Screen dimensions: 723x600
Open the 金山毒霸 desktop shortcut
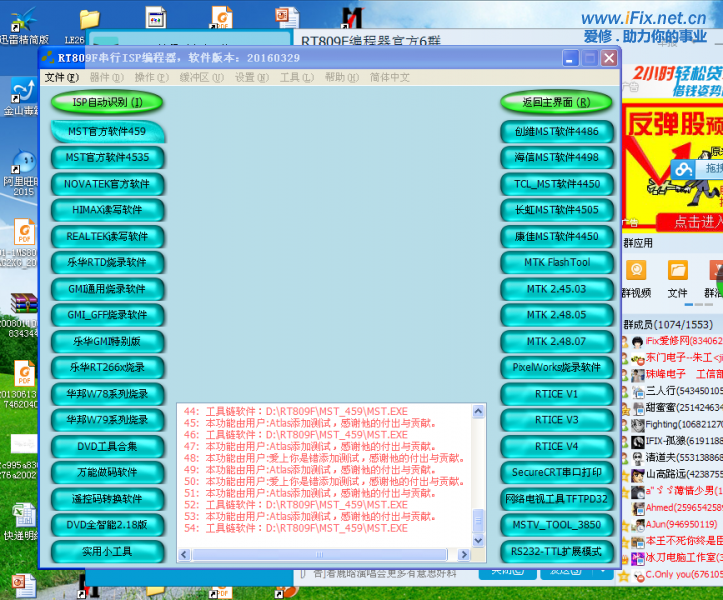(x=18, y=98)
